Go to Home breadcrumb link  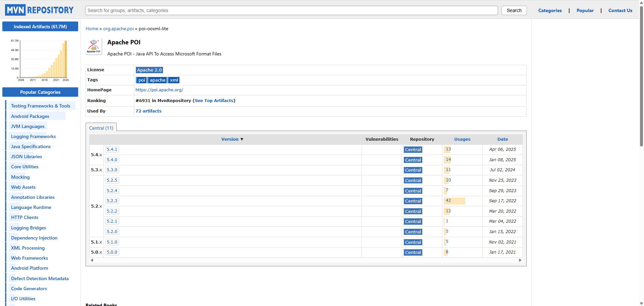coord(92,29)
